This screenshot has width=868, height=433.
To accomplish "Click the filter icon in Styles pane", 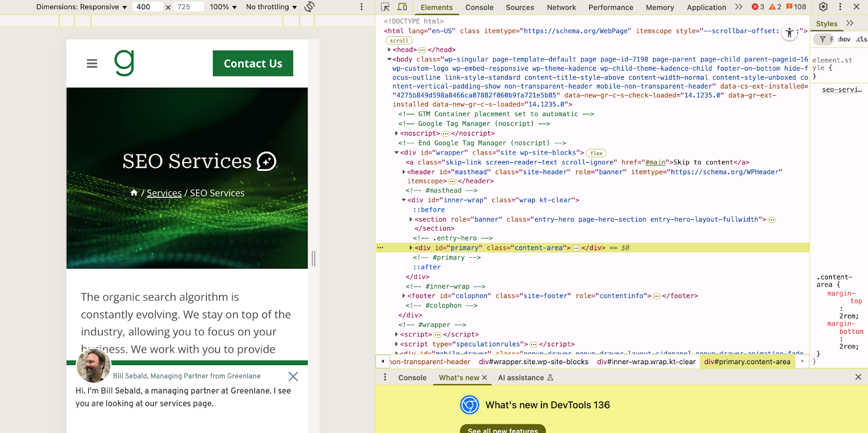I will pyautogui.click(x=823, y=39).
